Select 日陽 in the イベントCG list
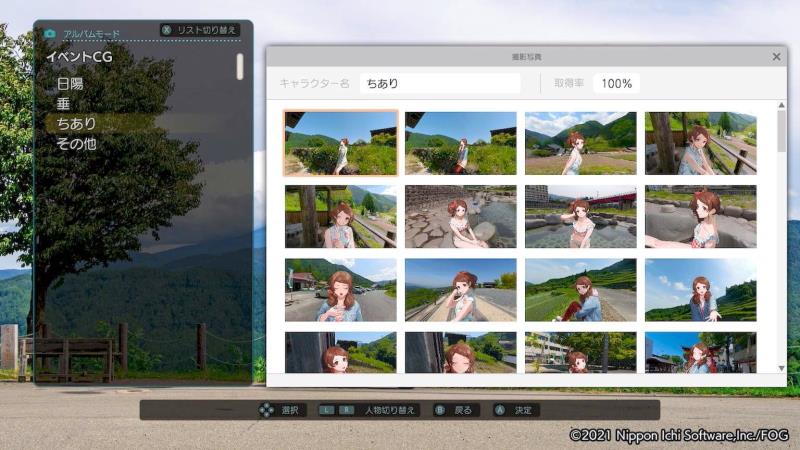 (70, 84)
